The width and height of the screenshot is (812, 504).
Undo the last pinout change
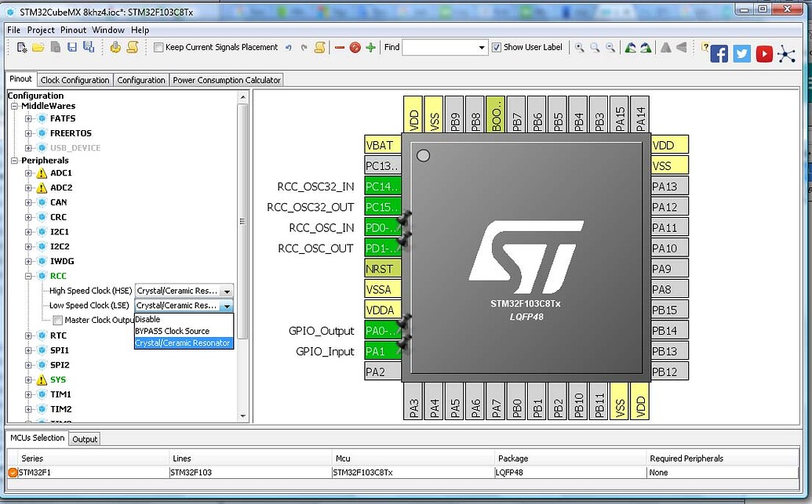(289, 47)
